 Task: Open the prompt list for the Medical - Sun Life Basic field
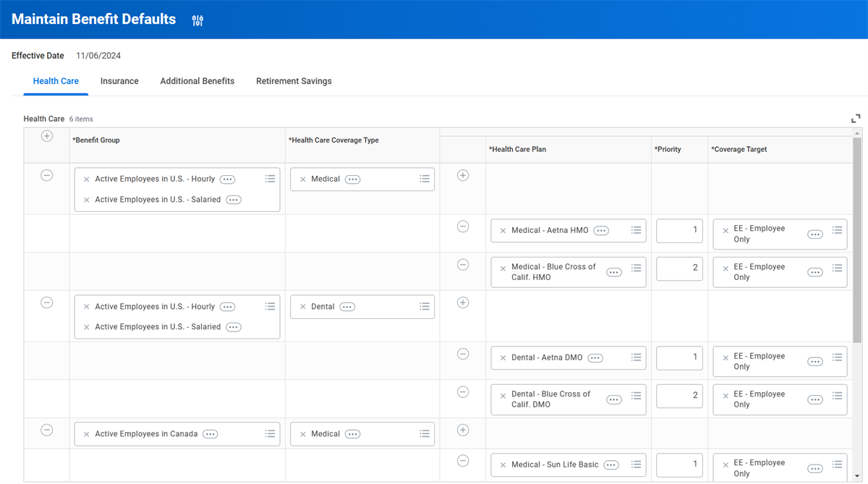(x=637, y=464)
